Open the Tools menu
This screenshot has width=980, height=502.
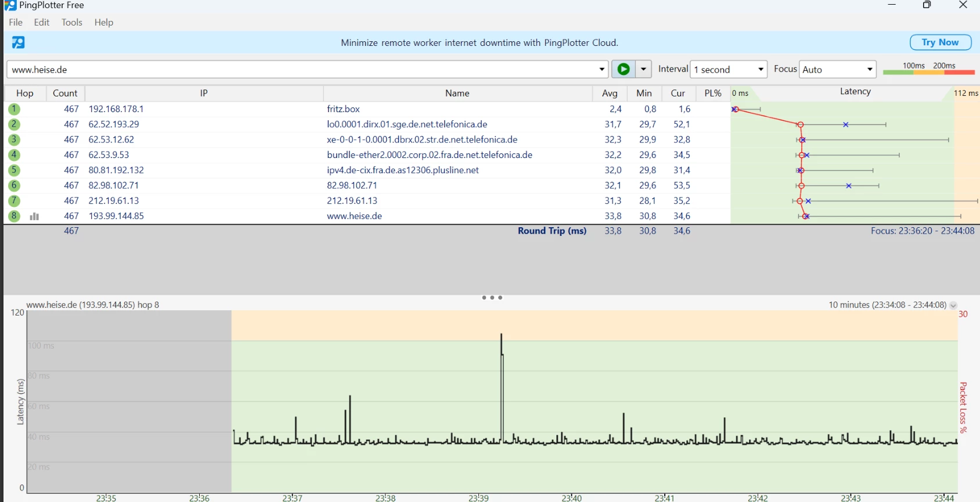[72, 22]
